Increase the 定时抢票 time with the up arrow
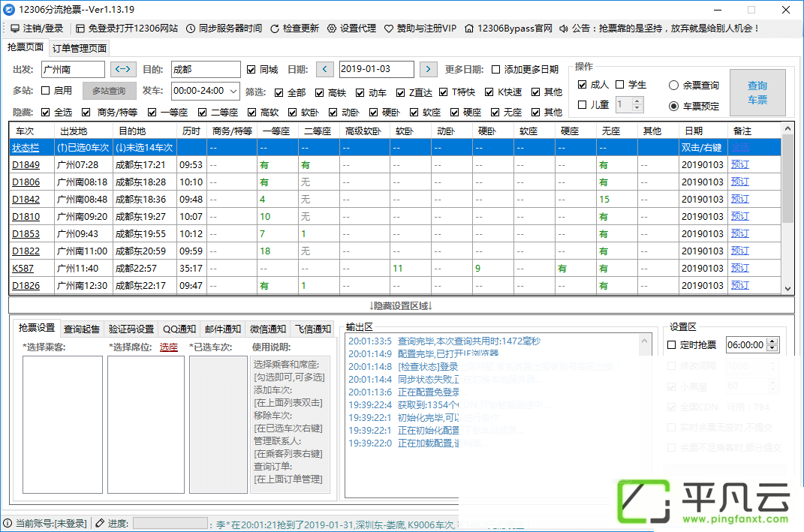The image size is (804, 532). [772, 341]
